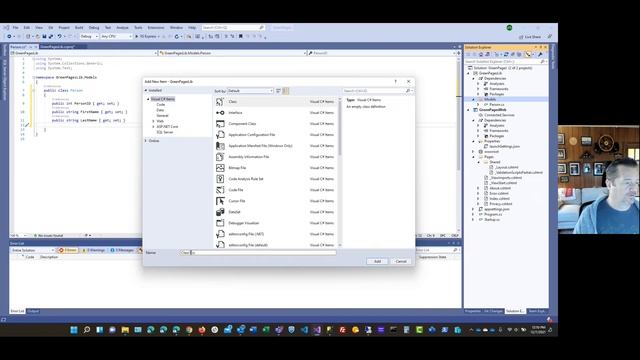
Task: Toggle the Warnings filter in Error List
Action: 93,250
